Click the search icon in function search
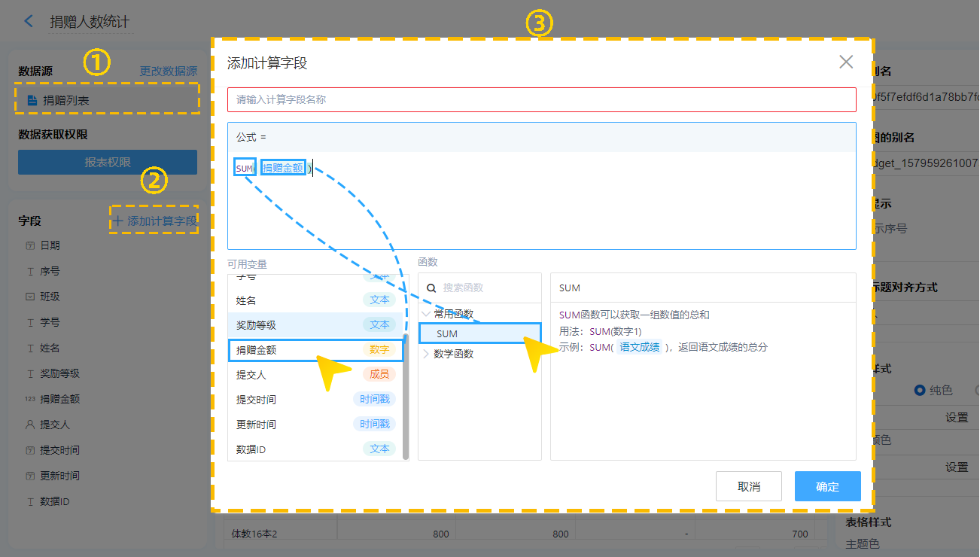This screenshot has height=557, width=980. point(431,288)
